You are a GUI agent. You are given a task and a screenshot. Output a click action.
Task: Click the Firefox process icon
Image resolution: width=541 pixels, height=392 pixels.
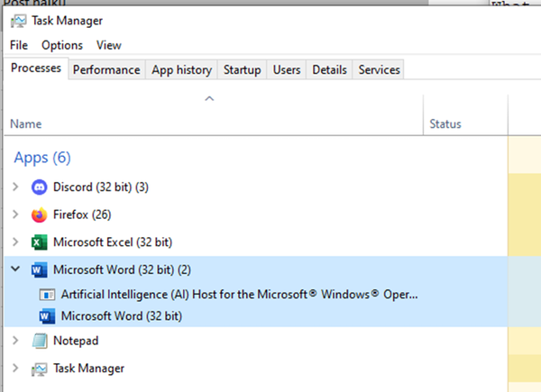39,215
